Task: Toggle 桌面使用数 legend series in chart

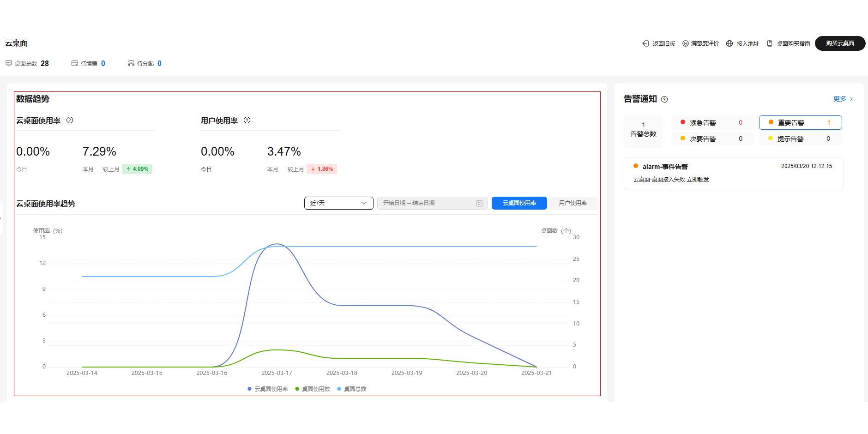Action: click(x=313, y=389)
